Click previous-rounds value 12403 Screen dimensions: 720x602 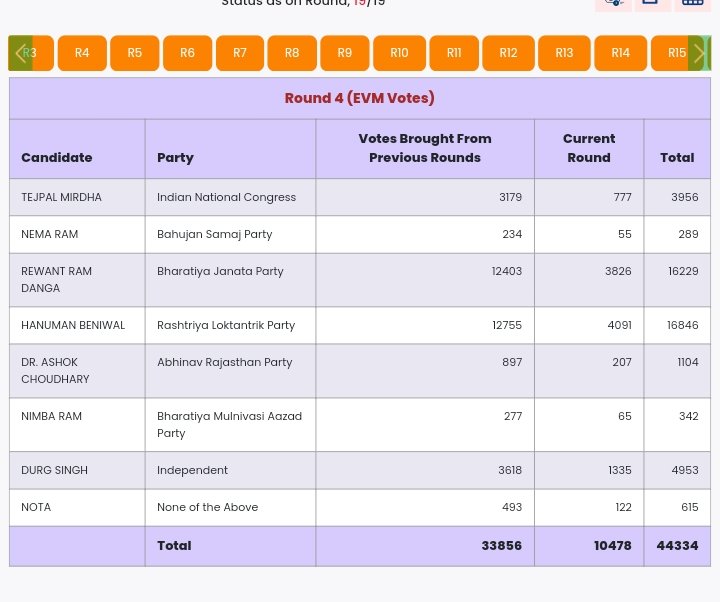[x=507, y=271]
